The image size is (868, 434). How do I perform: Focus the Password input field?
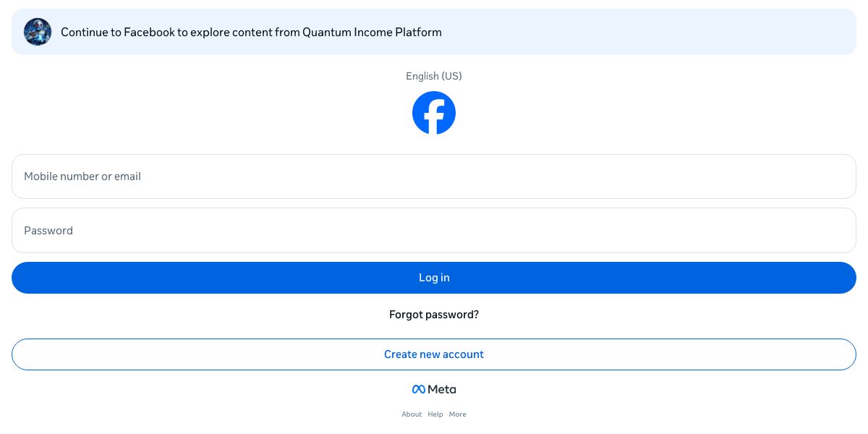point(434,231)
